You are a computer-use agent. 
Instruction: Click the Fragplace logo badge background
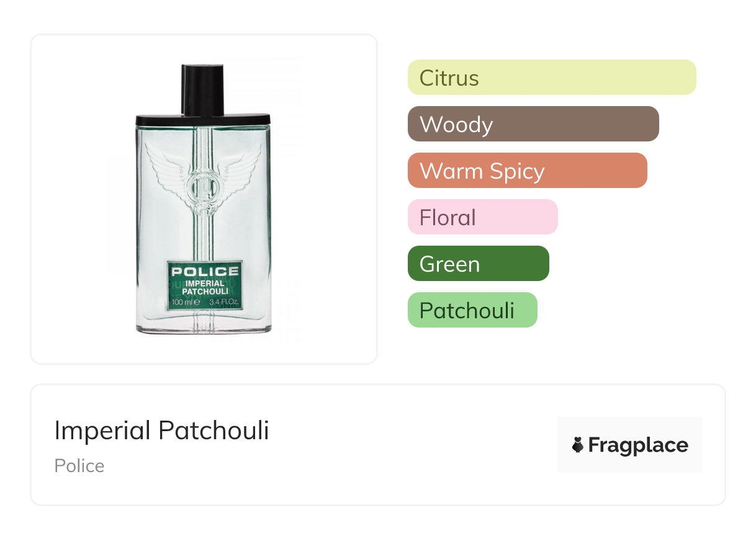[x=630, y=445]
